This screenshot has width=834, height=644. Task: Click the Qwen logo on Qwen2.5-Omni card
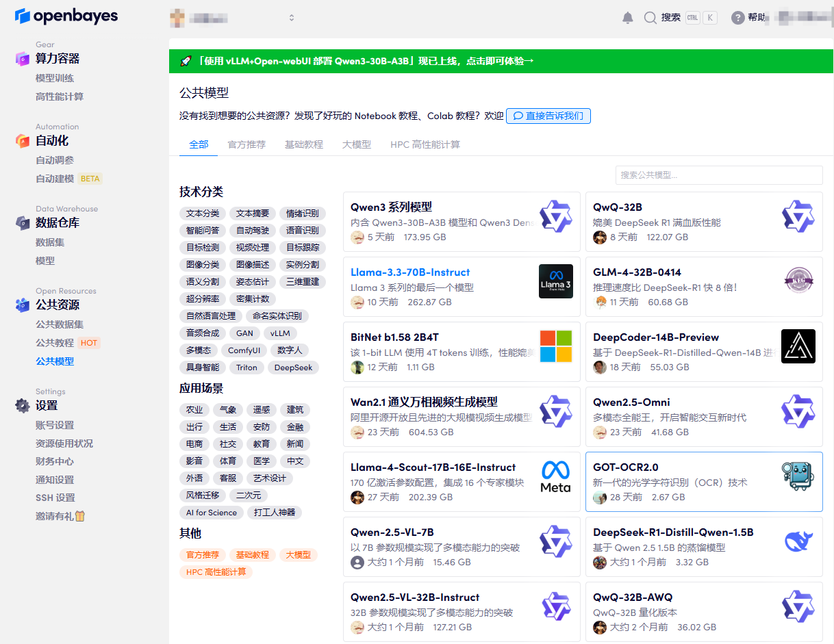click(798, 411)
